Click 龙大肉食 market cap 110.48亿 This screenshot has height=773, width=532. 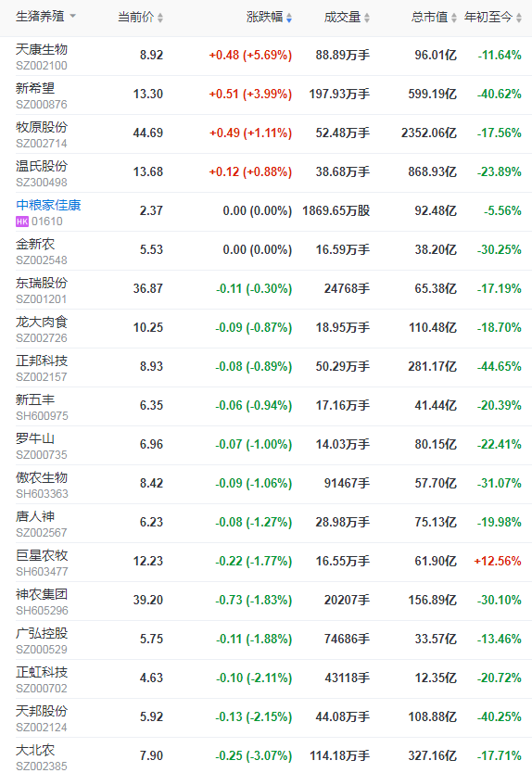coord(433,328)
